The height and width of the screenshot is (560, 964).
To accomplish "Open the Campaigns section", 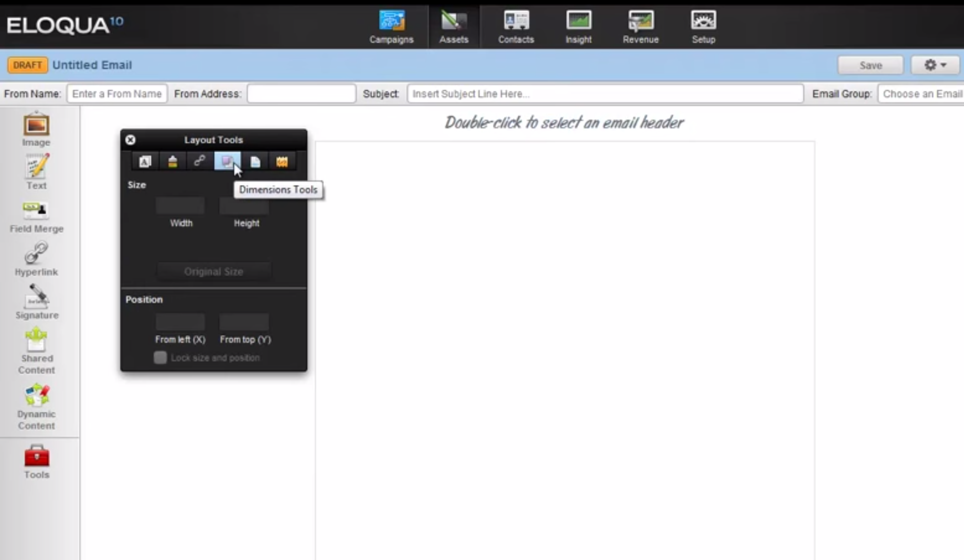I will point(391,27).
